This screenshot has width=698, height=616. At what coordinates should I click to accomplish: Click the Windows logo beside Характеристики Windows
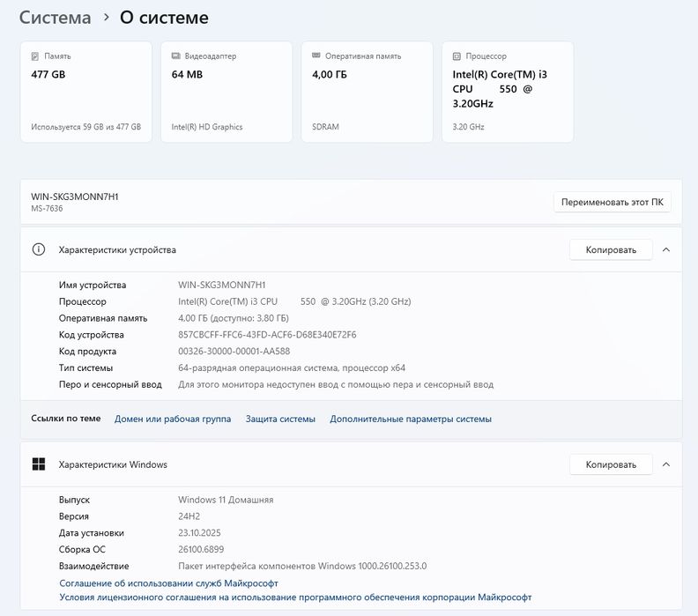tap(39, 464)
